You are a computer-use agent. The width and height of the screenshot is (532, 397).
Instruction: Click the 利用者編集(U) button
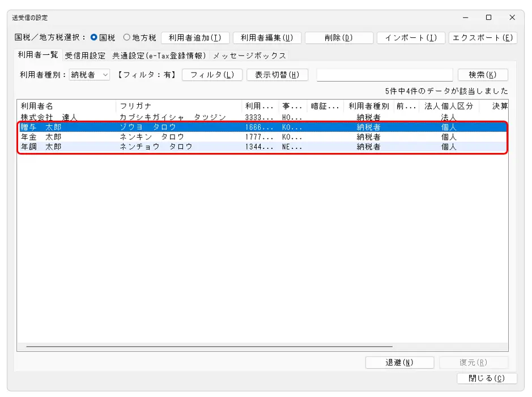coord(267,38)
